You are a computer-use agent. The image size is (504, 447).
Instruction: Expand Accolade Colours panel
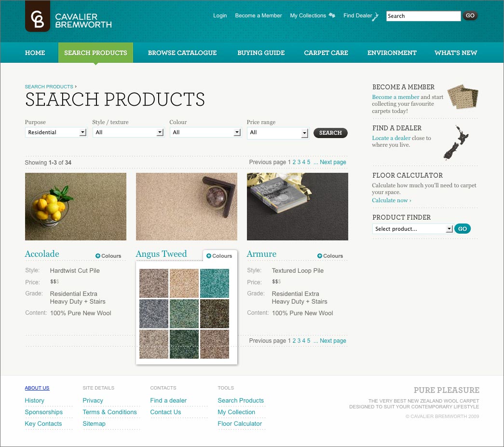[109, 256]
